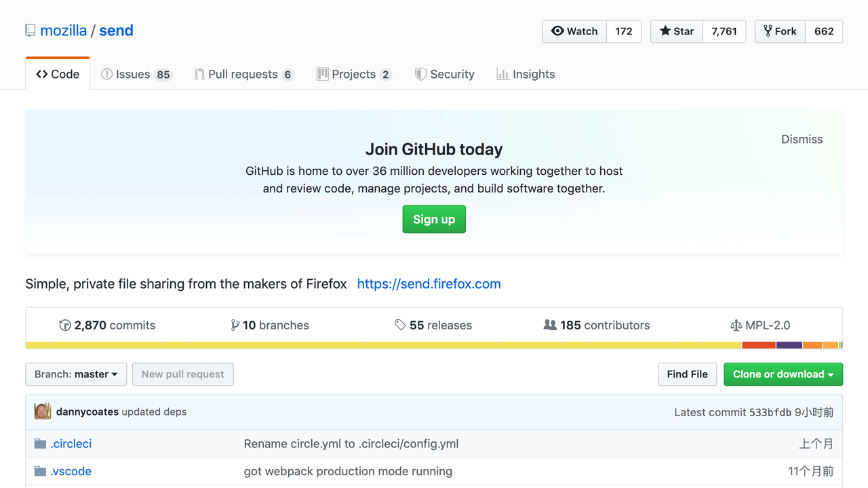
Task: Switch to the Issues tab
Action: tap(136, 75)
